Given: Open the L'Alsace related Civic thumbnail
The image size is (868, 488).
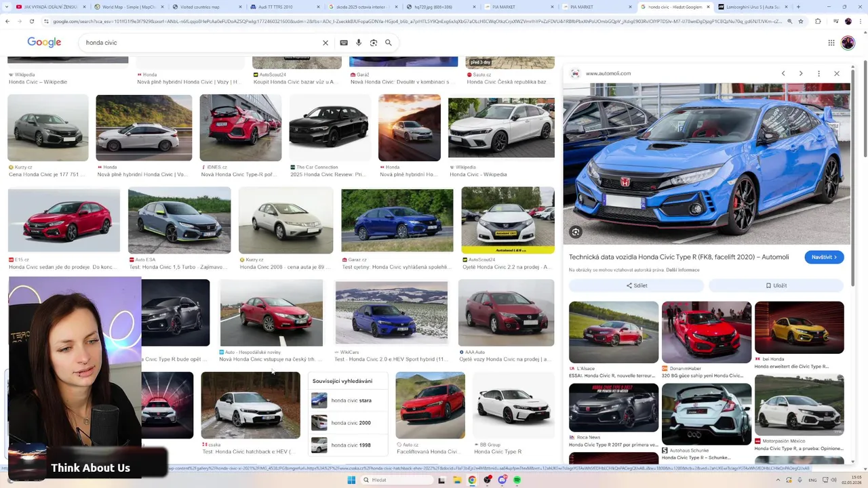Looking at the screenshot, I should tap(614, 332).
